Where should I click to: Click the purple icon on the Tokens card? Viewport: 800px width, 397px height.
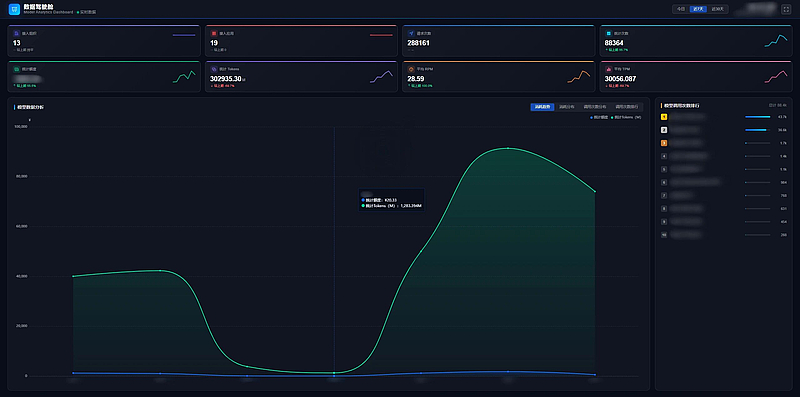214,69
